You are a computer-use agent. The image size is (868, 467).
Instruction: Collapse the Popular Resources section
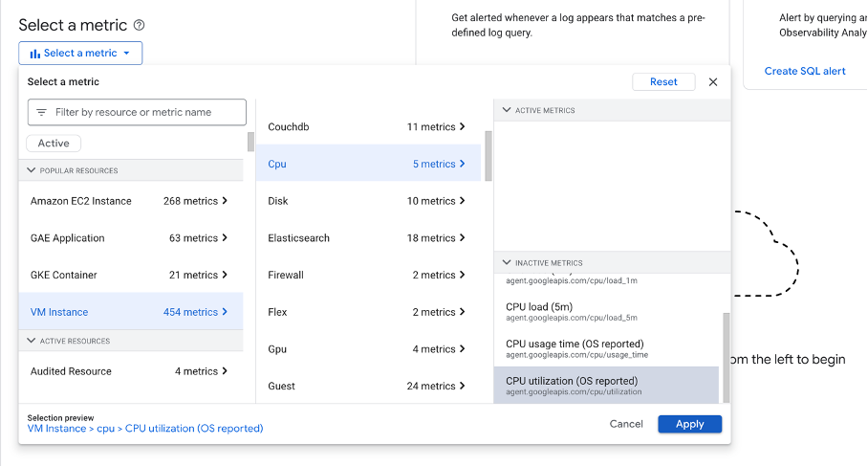pos(31,171)
